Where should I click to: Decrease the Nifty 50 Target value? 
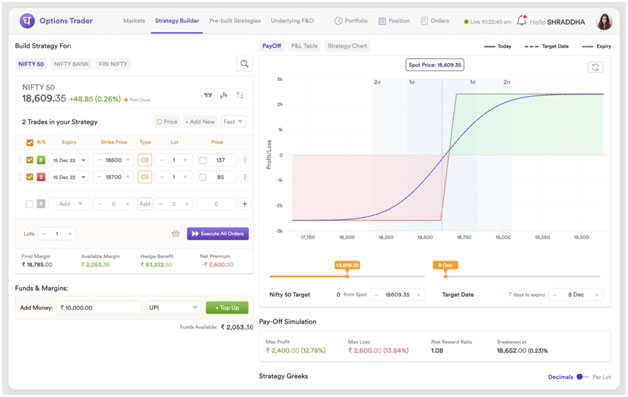point(376,294)
